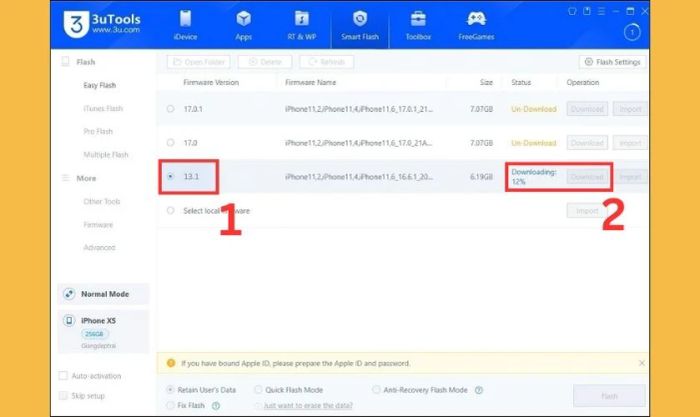Click help icon next to Anti-Recovery Flash Mode
700x417 pixels.
[x=479, y=390]
